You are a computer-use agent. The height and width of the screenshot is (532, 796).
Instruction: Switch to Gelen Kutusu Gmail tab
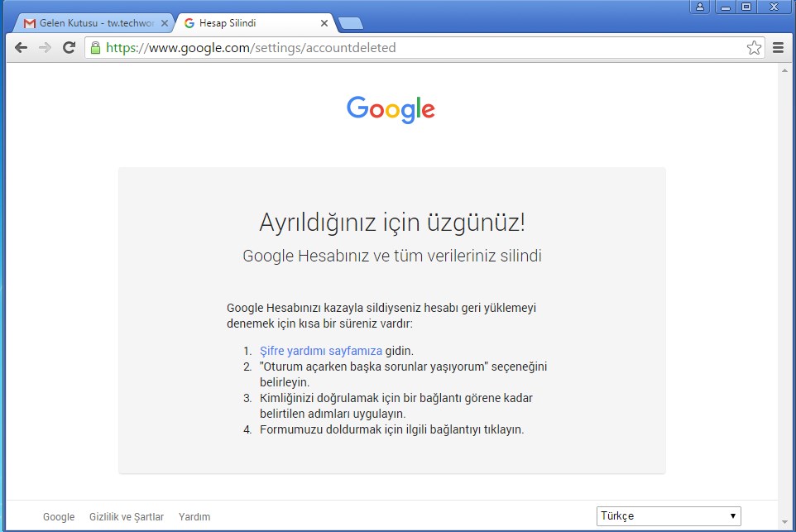pos(91,23)
